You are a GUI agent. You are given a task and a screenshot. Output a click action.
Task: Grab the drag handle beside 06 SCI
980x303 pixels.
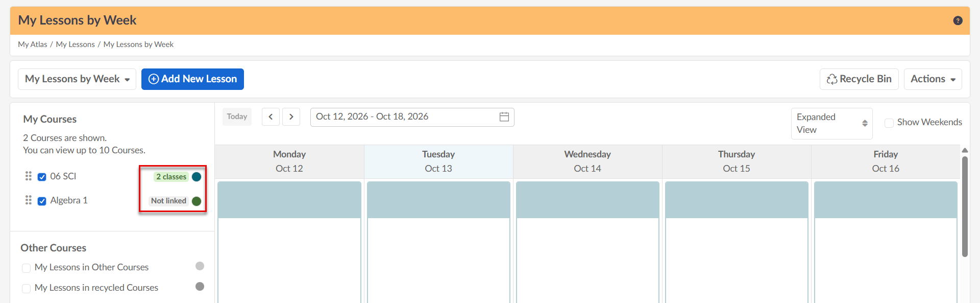(29, 176)
